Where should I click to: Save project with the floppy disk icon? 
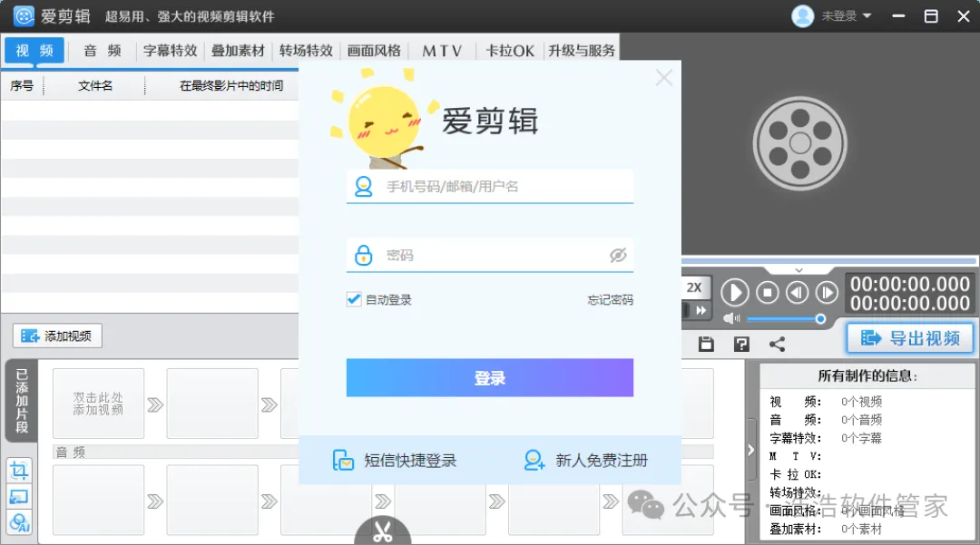[706, 344]
